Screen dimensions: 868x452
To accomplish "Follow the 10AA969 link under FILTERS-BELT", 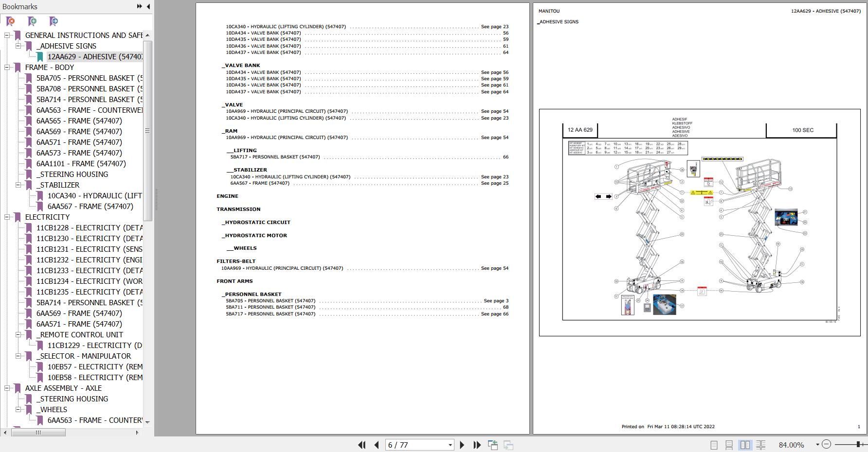I will 282,268.
